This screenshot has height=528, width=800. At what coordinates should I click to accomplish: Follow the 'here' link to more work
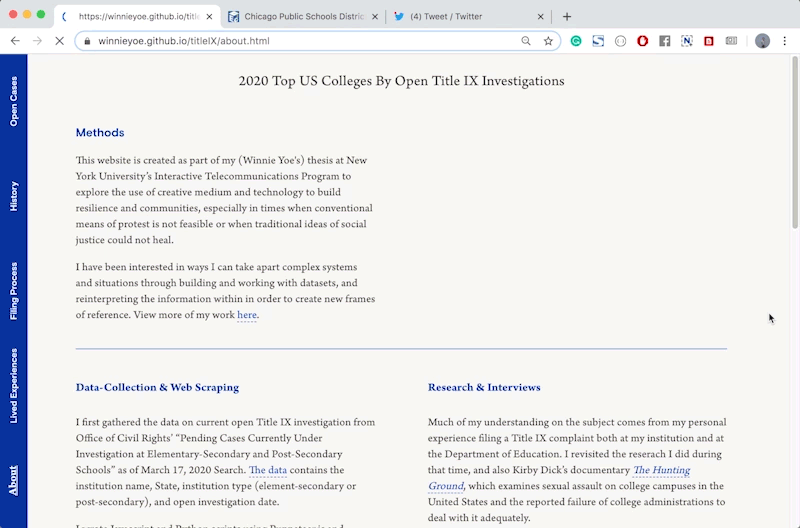coord(247,315)
